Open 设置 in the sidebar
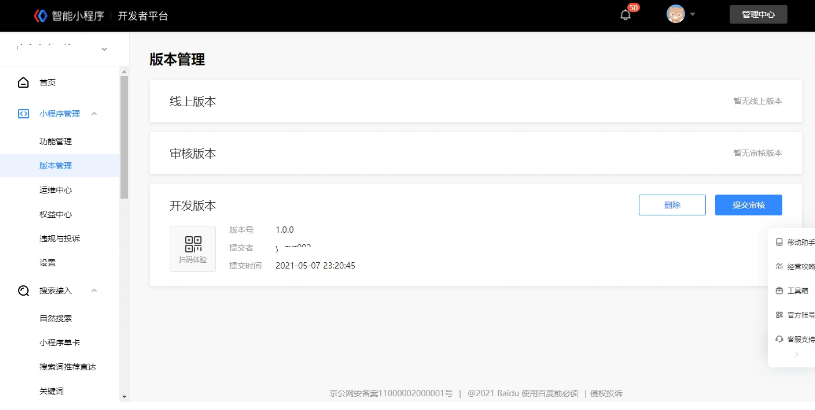The width and height of the screenshot is (815, 410). pos(47,263)
